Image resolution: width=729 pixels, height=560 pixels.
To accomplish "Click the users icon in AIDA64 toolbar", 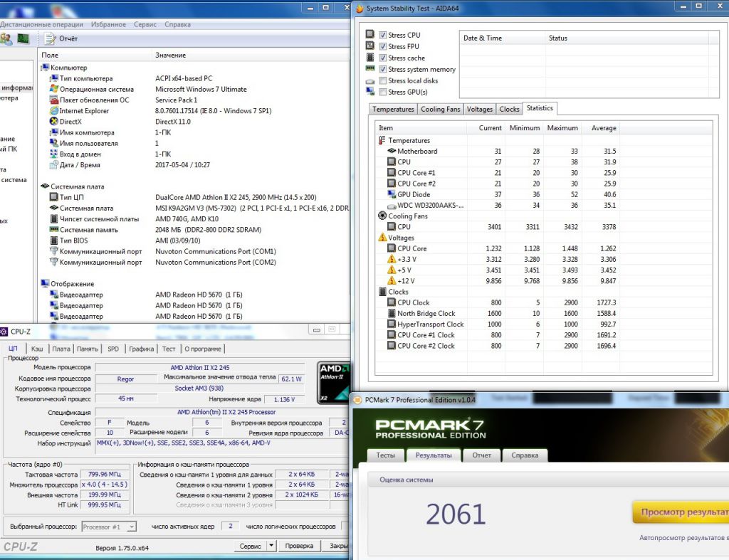I will [6, 38].
